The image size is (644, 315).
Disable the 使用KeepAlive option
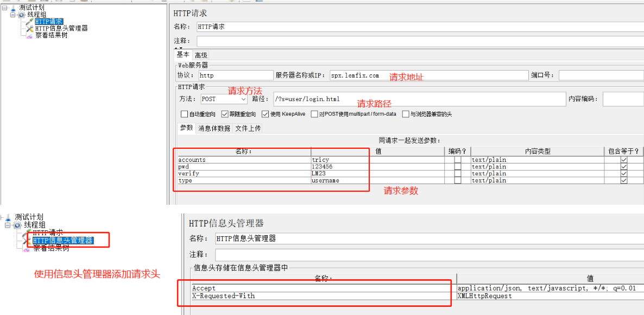[266, 114]
